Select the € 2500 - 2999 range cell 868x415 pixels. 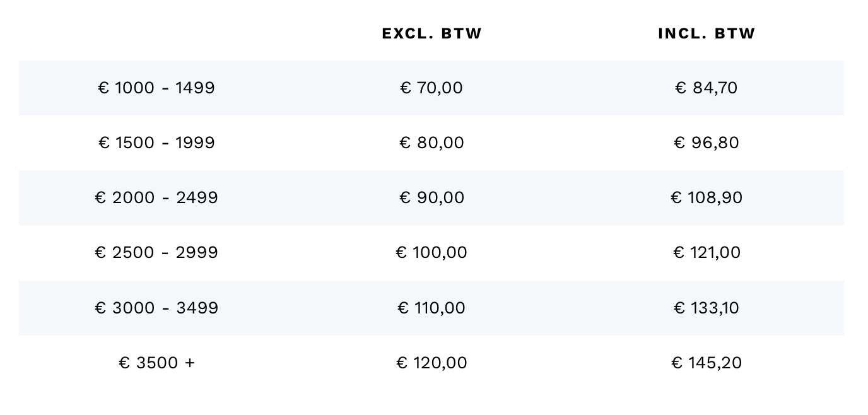click(156, 252)
